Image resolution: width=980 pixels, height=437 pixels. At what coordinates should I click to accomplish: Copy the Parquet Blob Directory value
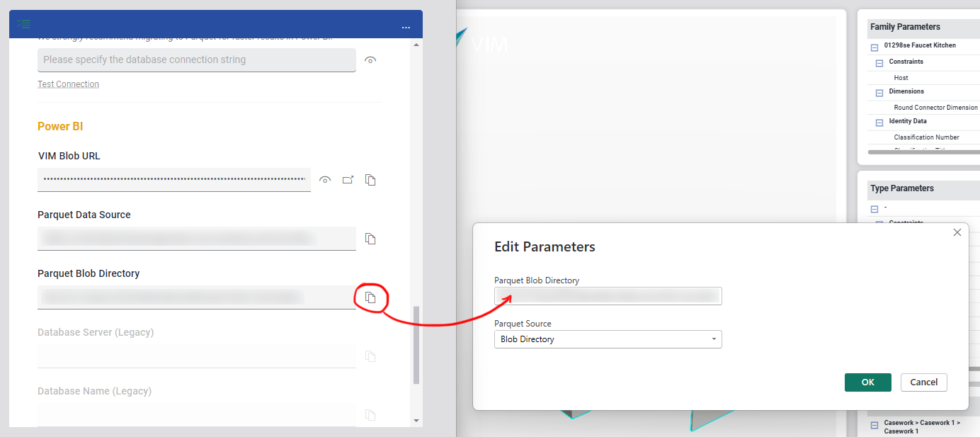tap(370, 297)
